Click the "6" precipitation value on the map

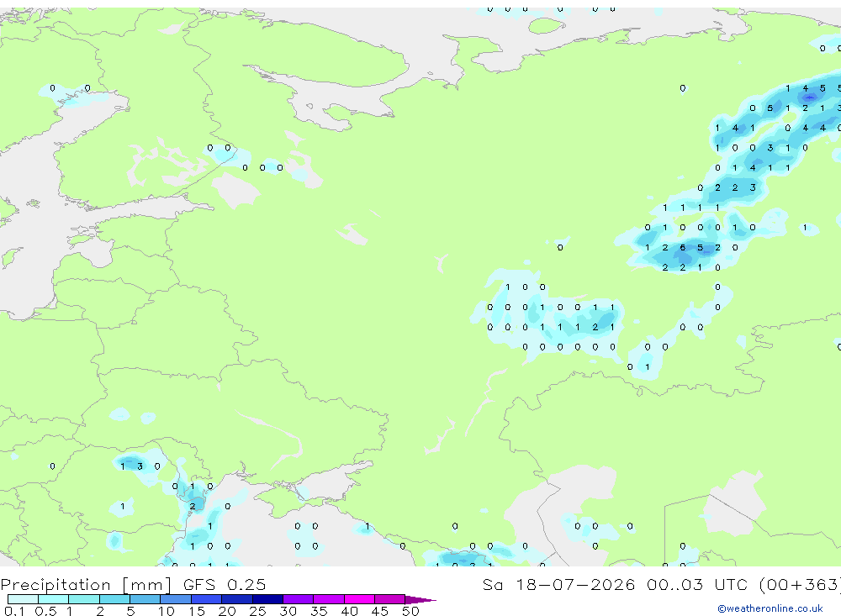point(682,248)
